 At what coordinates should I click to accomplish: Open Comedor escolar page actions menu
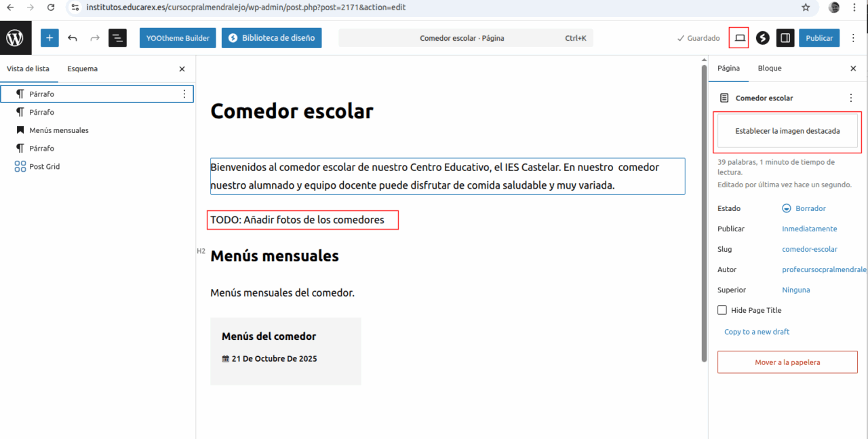(851, 98)
